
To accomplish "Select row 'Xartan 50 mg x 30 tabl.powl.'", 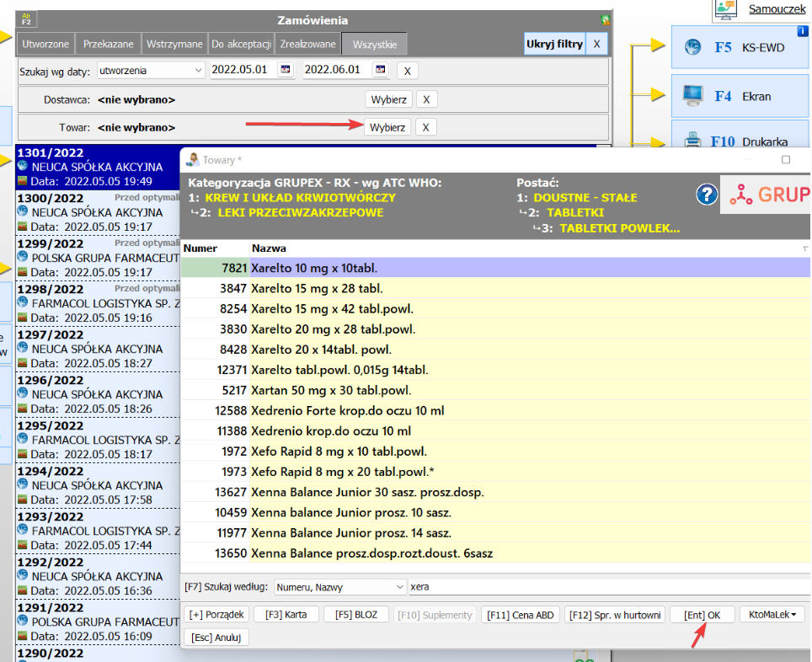I will [x=495, y=390].
